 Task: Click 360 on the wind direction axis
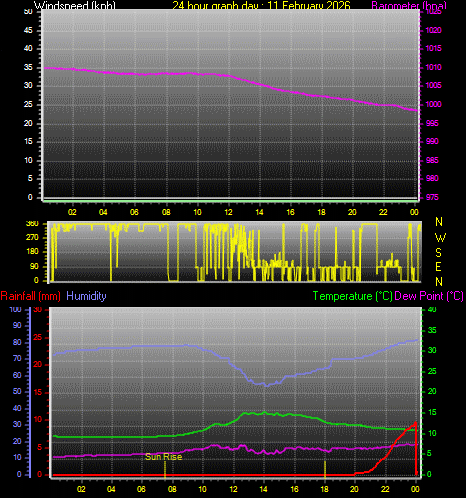click(x=32, y=223)
